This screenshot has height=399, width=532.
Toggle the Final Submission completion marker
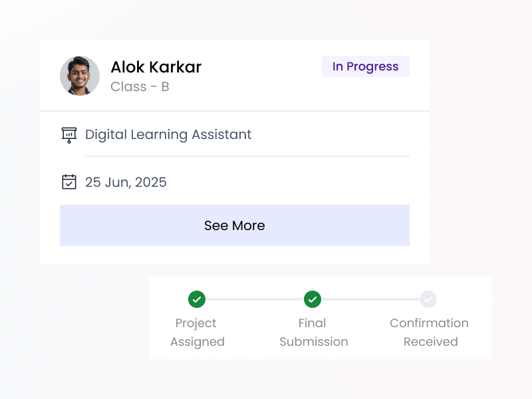pos(313,300)
